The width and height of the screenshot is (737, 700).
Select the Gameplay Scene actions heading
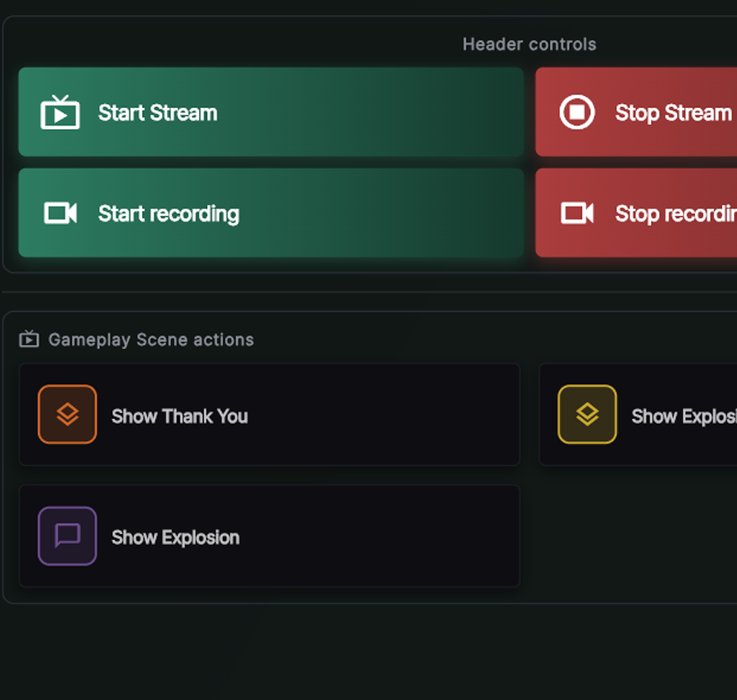pos(151,339)
